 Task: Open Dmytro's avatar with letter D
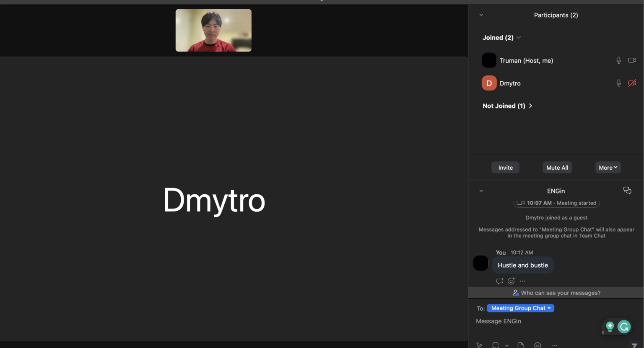pos(489,83)
